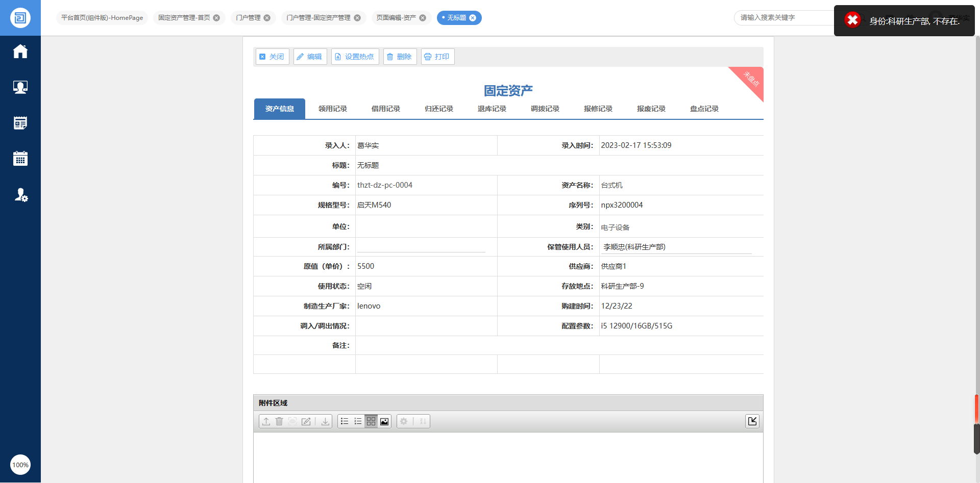Open the user settings sidebar icon
980x483 pixels.
[x=20, y=195]
